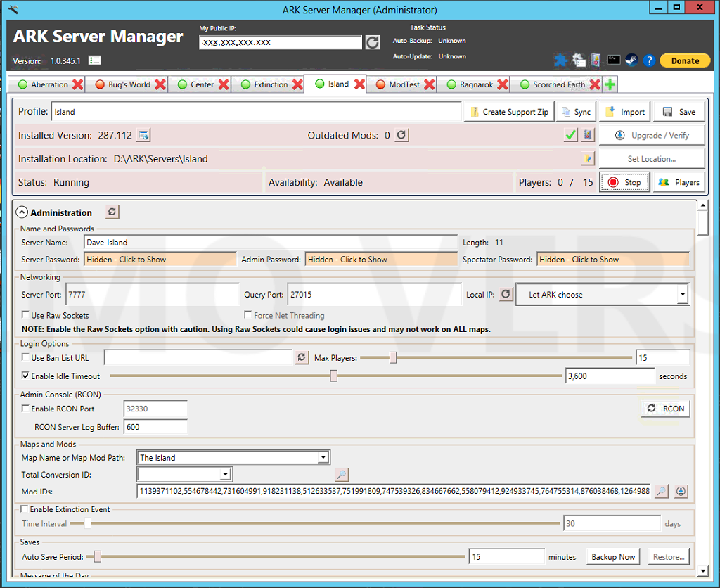Click the green checkmark status icon
Viewport: 720px width, 588px height.
point(571,135)
